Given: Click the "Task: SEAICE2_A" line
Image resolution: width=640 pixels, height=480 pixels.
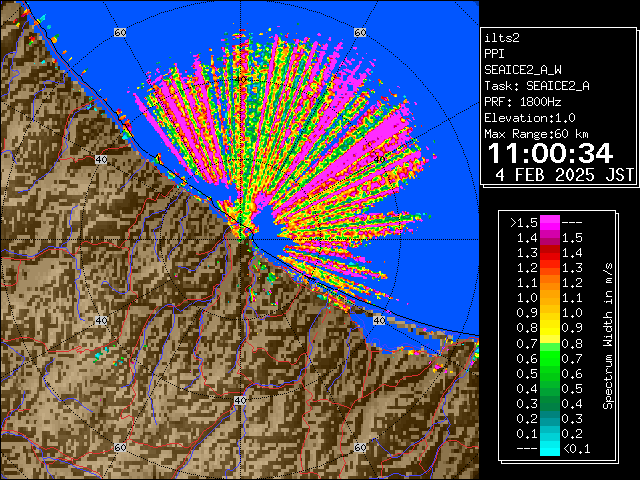Looking at the screenshot, I should 537,86.
